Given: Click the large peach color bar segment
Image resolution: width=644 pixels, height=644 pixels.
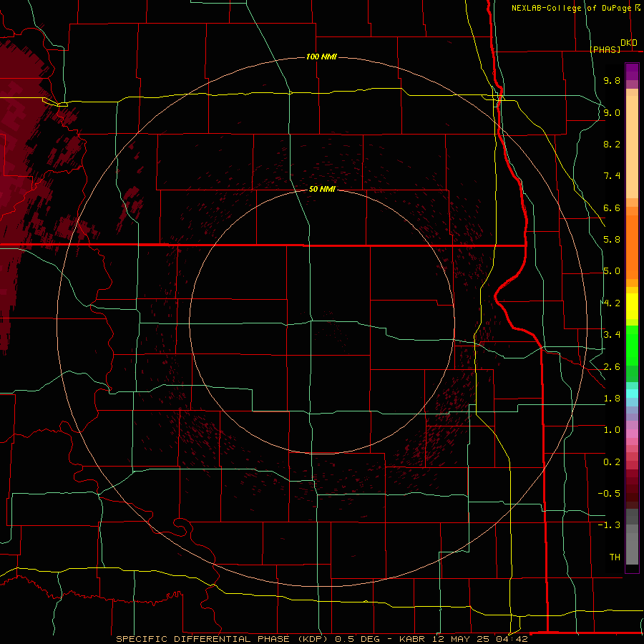Looking at the screenshot, I should (632, 147).
